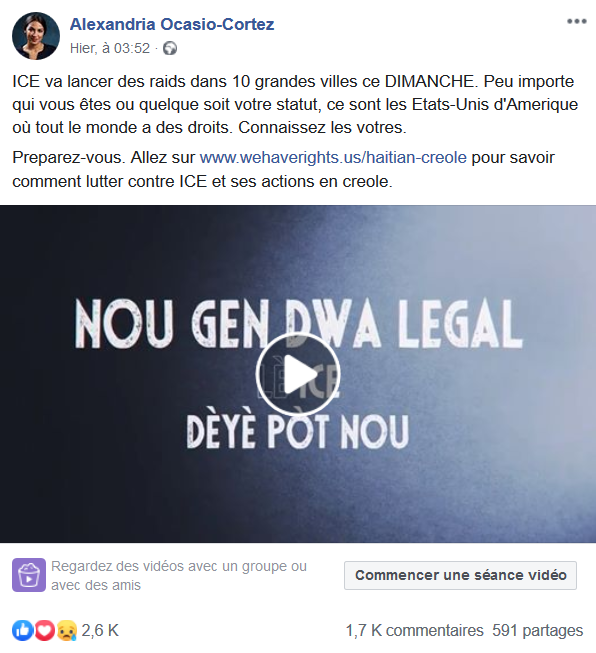Open the Alexandria Ocasio-Cortez page name link
The image size is (596, 653).
click(x=172, y=24)
